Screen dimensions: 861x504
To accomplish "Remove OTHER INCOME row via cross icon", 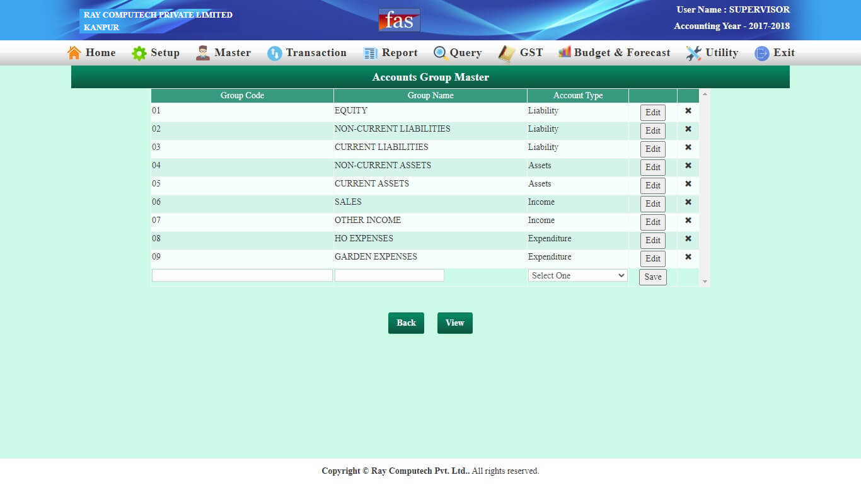I will [x=688, y=220].
